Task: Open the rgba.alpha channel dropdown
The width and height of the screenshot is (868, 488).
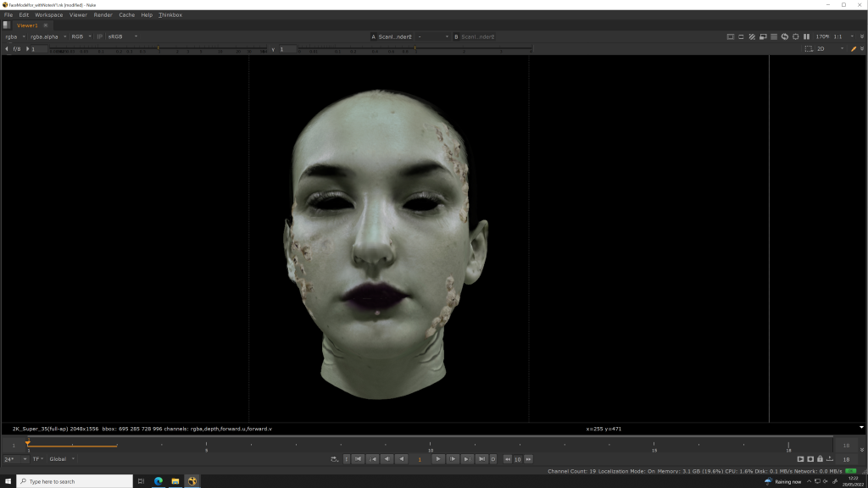Action: tap(48, 36)
